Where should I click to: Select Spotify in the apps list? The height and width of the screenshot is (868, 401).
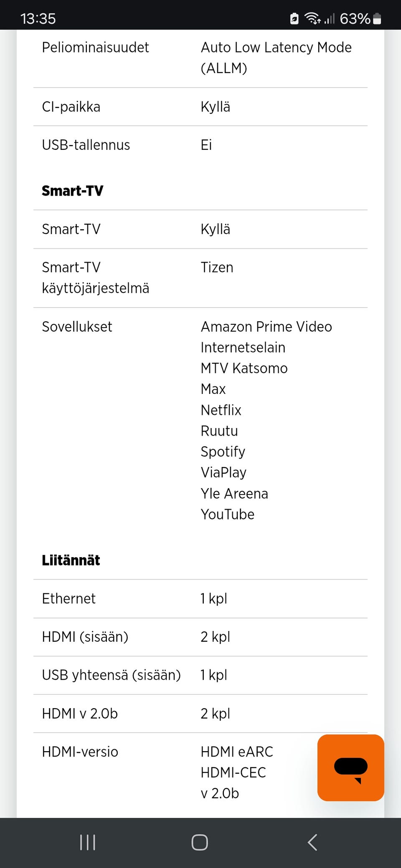pyautogui.click(x=223, y=452)
